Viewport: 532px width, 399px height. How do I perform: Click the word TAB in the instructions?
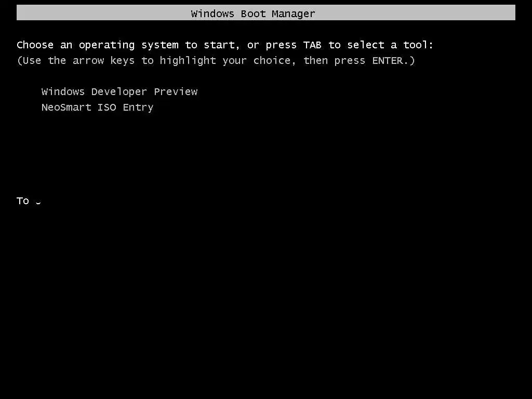tap(312, 45)
